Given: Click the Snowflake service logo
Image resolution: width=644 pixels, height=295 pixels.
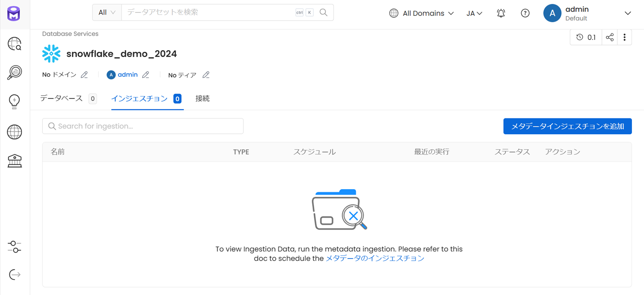Looking at the screenshot, I should [52, 54].
